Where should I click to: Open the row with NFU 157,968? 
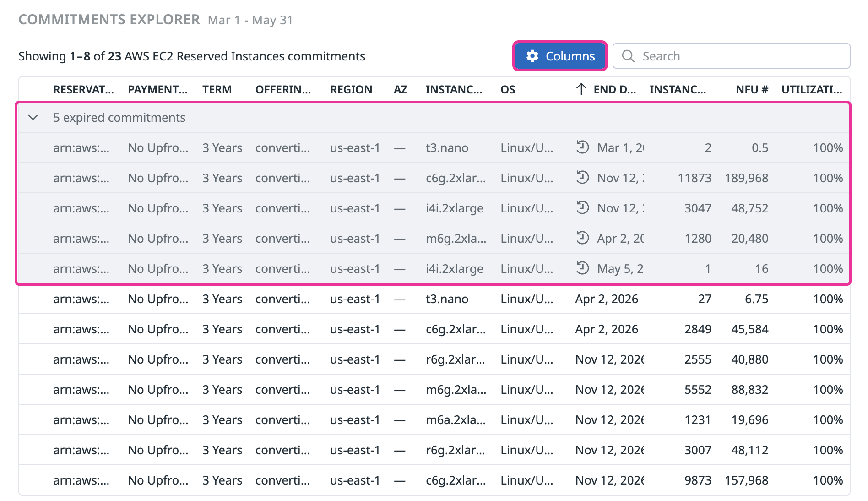pos(434,480)
